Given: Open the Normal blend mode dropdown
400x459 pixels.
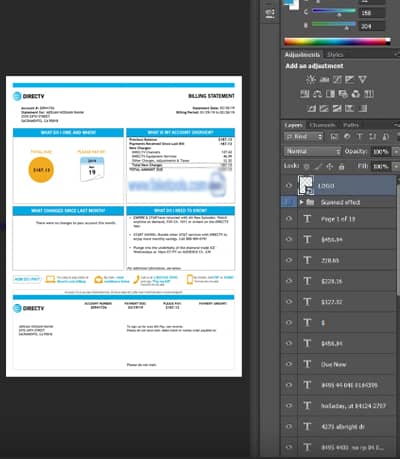Looking at the screenshot, I should click(x=313, y=151).
